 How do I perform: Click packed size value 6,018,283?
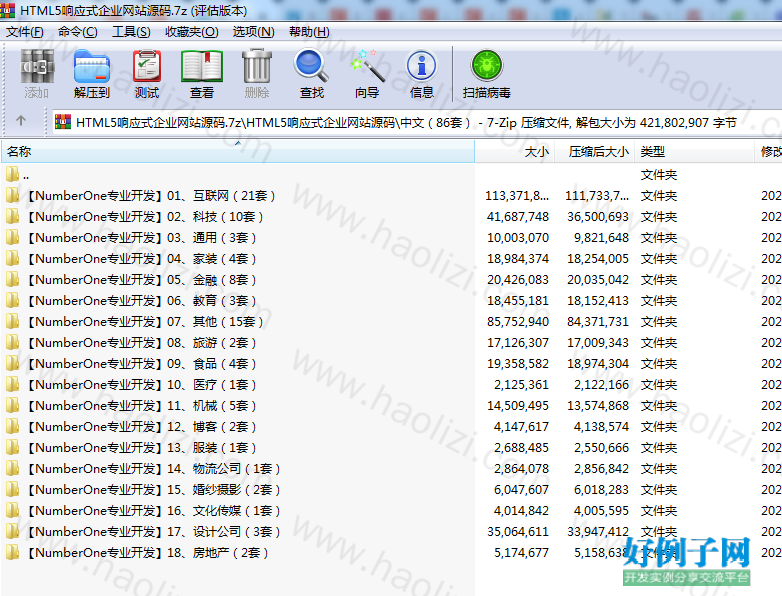pos(601,489)
